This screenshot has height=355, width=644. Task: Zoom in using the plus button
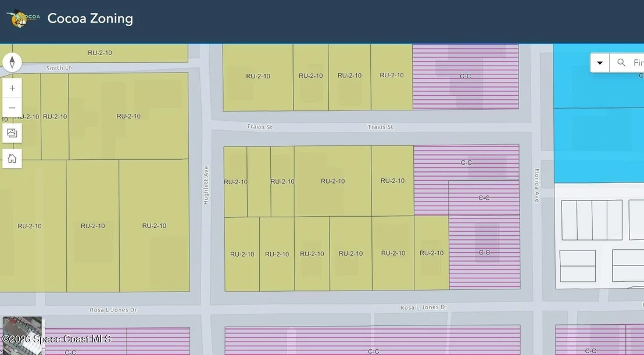[x=12, y=88]
